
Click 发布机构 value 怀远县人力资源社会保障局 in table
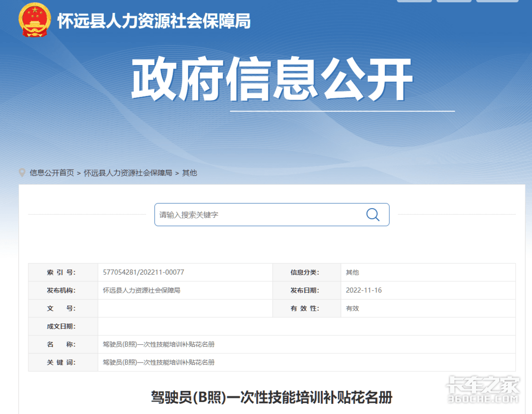pos(141,290)
